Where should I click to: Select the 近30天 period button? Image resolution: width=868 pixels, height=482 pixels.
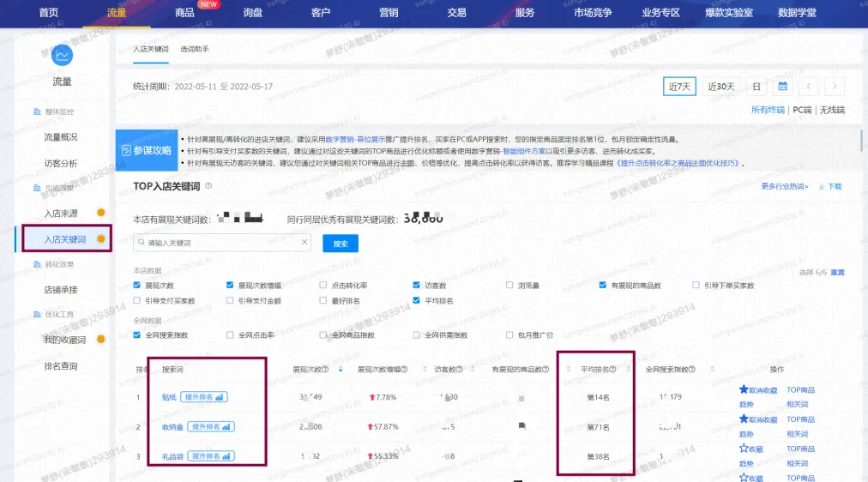720,87
